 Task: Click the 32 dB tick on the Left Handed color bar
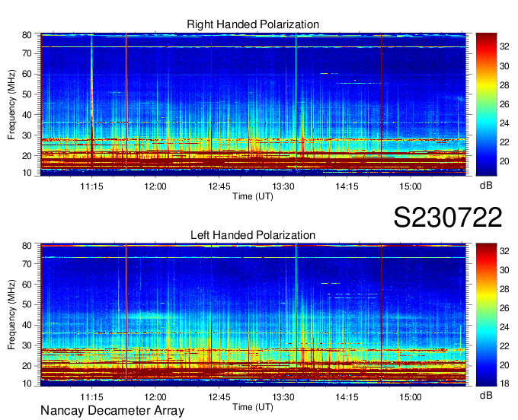point(504,251)
